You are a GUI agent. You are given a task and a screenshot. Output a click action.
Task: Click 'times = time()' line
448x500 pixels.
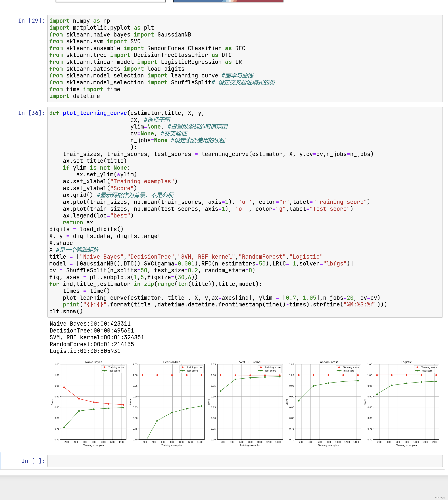coord(86,291)
